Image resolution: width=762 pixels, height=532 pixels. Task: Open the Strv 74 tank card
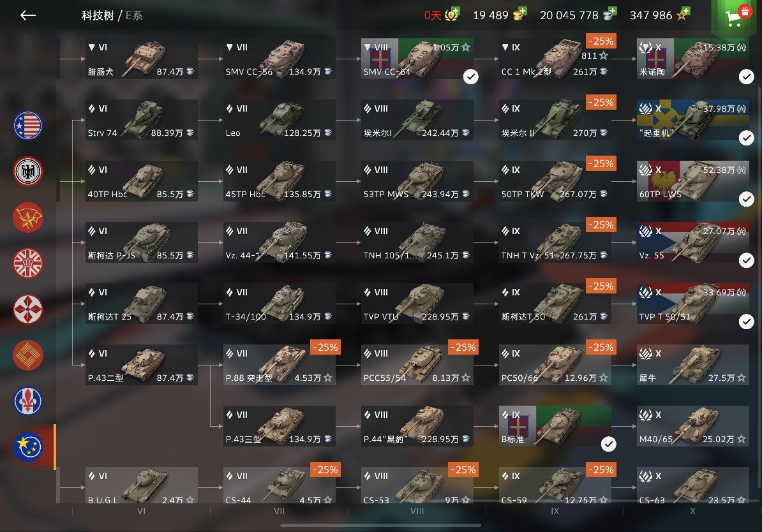coord(142,120)
